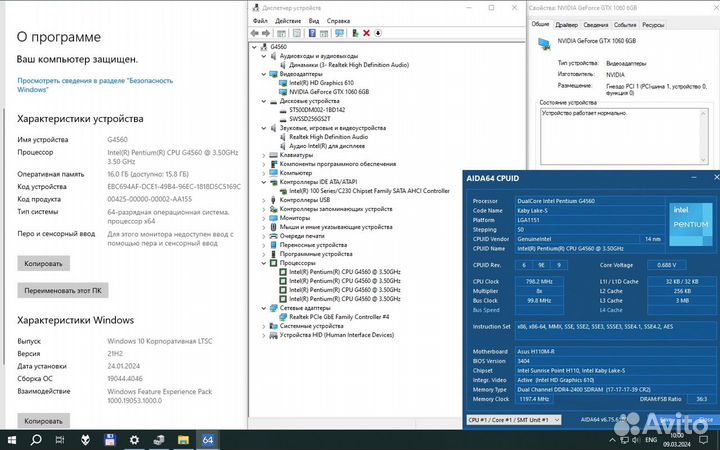The height and width of the screenshot is (450, 720).
Task: Open taskbar Search magnifier
Action: coord(36,440)
